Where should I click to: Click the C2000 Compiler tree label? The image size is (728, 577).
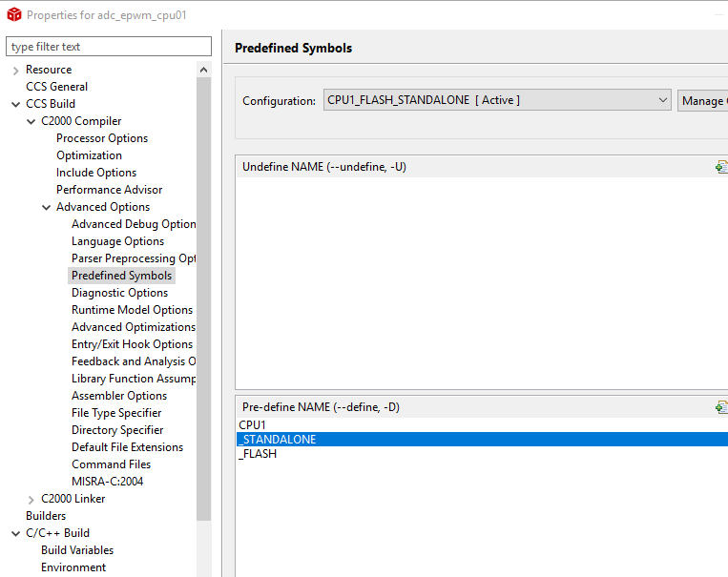pos(81,121)
